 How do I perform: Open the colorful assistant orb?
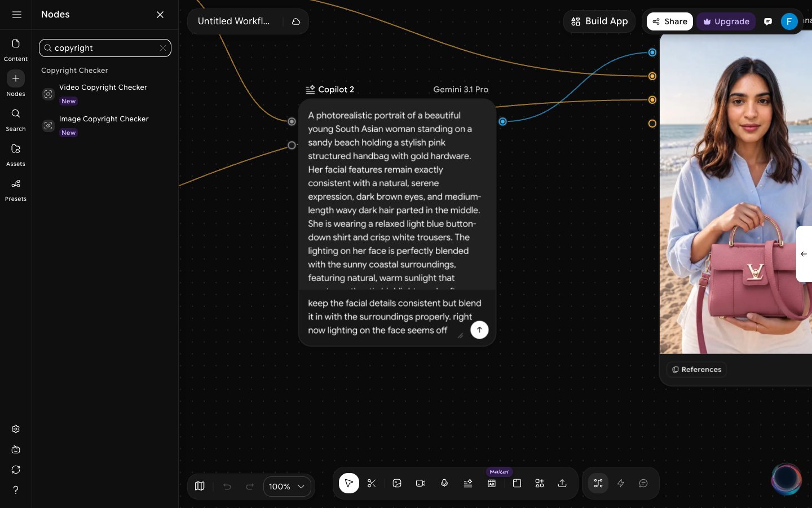(786, 479)
